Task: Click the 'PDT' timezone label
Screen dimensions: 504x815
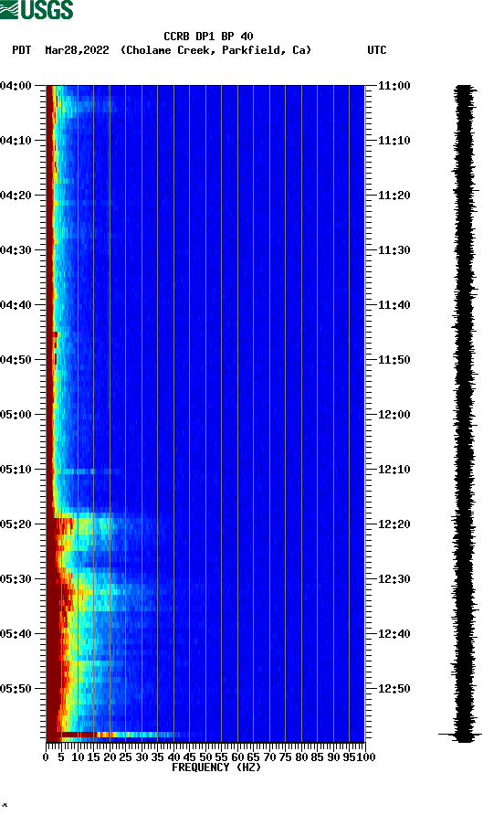Action: pyautogui.click(x=22, y=50)
